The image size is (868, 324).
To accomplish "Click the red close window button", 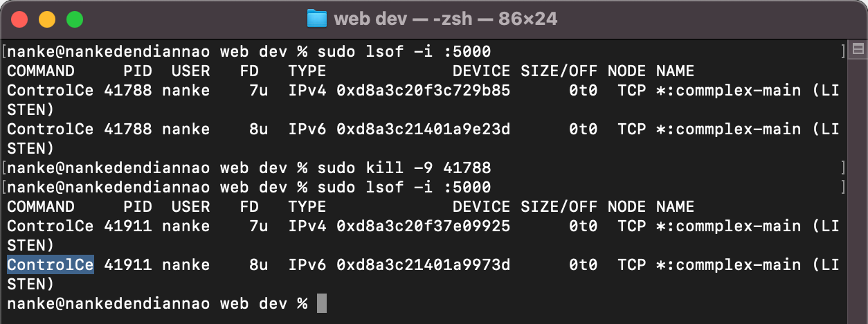I will [19, 19].
